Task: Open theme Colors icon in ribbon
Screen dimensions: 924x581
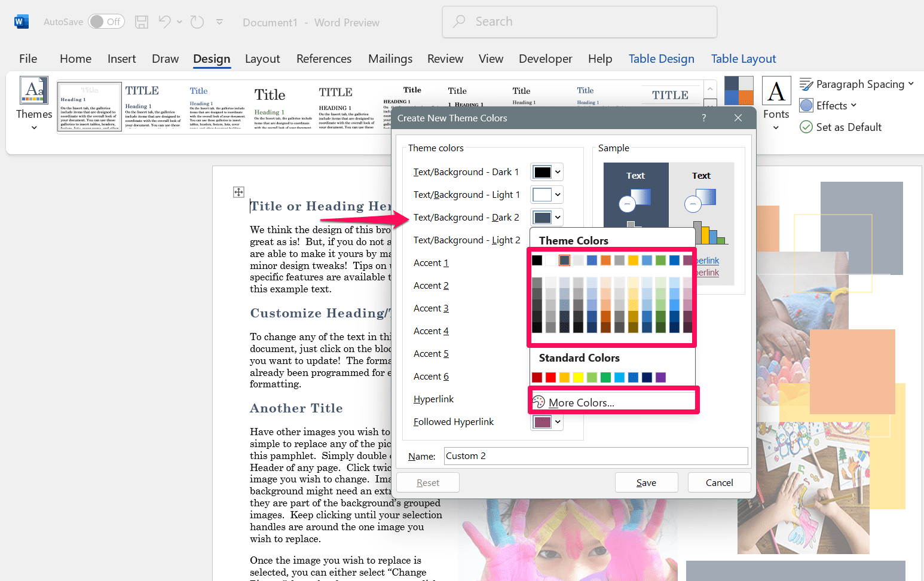Action: [x=738, y=90]
